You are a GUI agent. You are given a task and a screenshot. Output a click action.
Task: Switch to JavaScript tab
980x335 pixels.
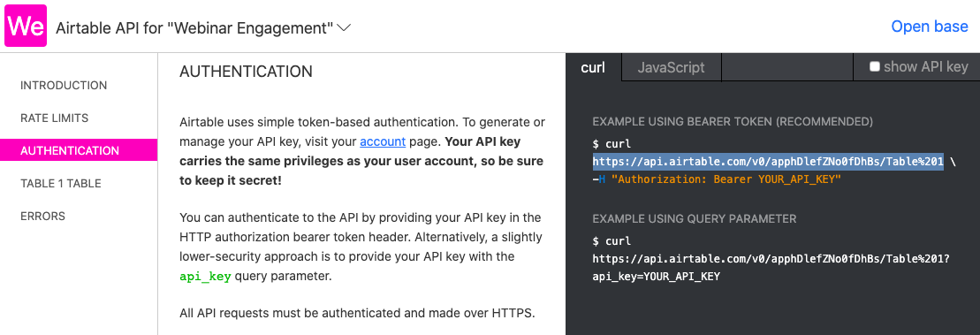[672, 67]
